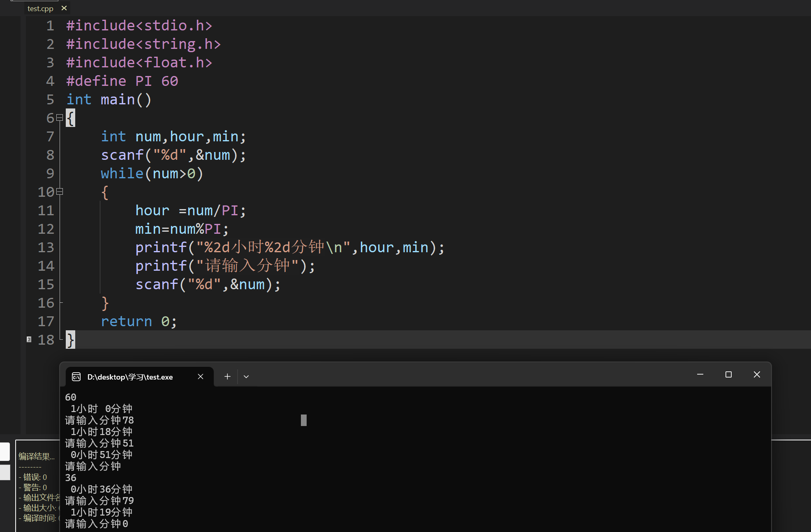The width and height of the screenshot is (811, 532).
Task: Click the terminal's first input line '60'
Action: coord(71,397)
